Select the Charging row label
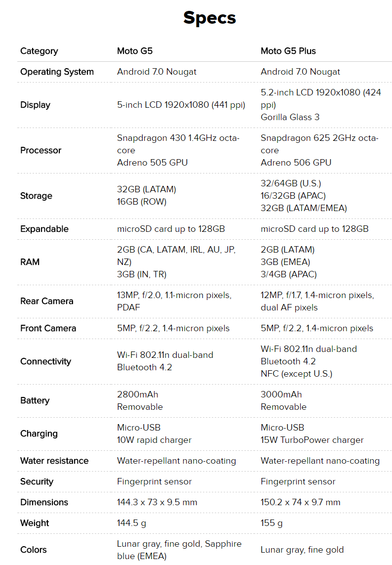The height and width of the screenshot is (565, 392). (39, 434)
